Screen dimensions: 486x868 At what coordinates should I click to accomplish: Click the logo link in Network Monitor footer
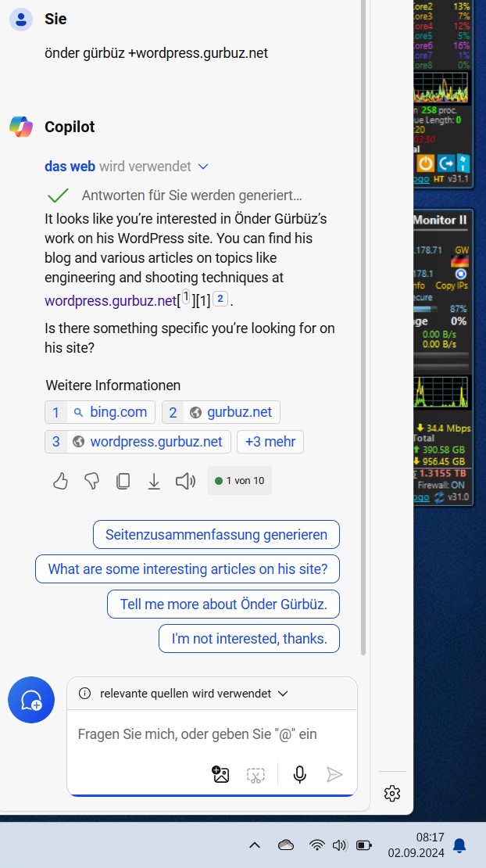[421, 497]
